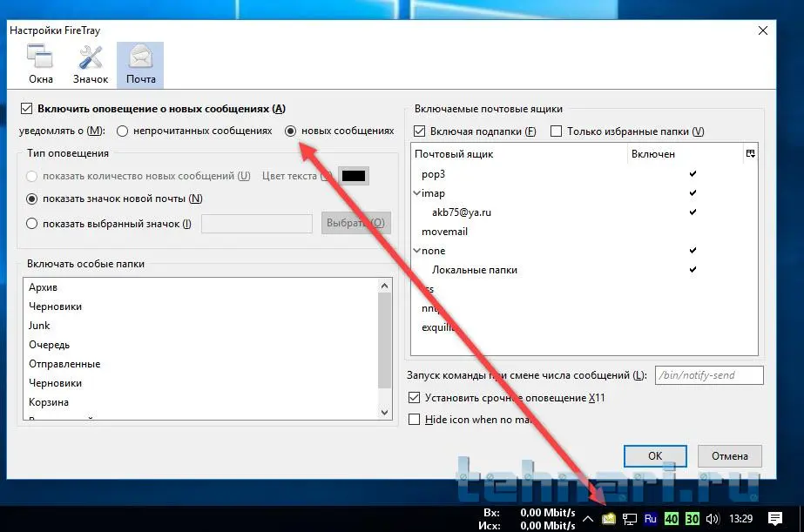Select the Почта tab

140,65
